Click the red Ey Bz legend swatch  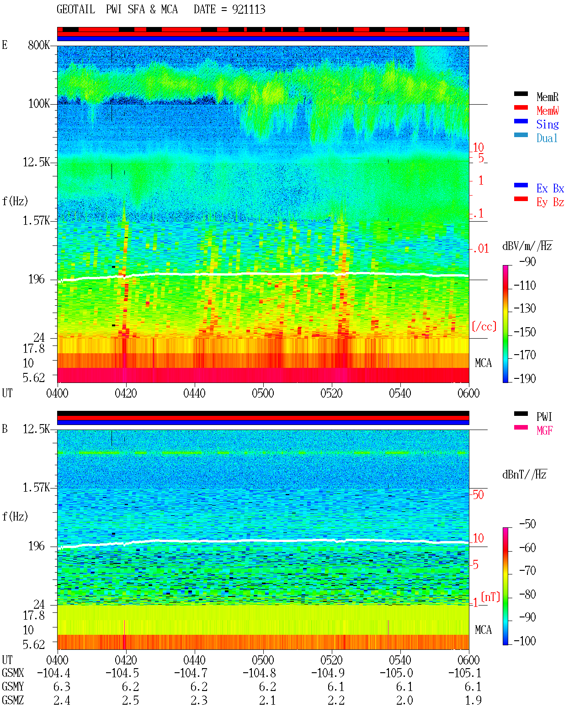click(521, 199)
